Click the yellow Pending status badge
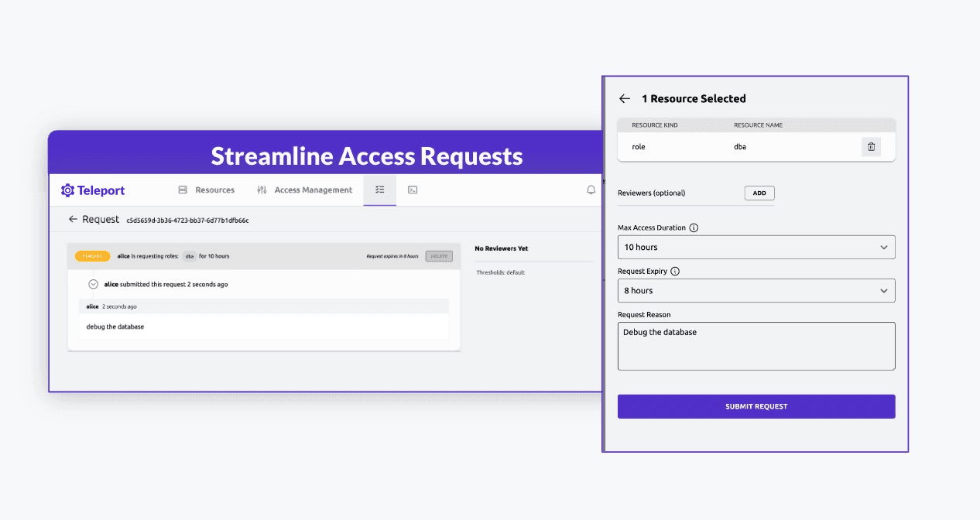This screenshot has width=980, height=520. (92, 256)
